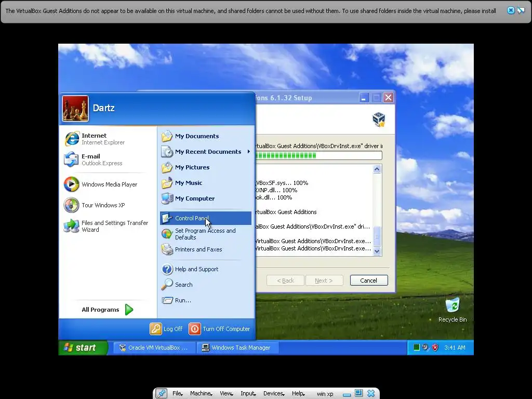Click the mini toolbar exit fullscreen icon
This screenshot has height=399, width=532.
[x=358, y=393]
